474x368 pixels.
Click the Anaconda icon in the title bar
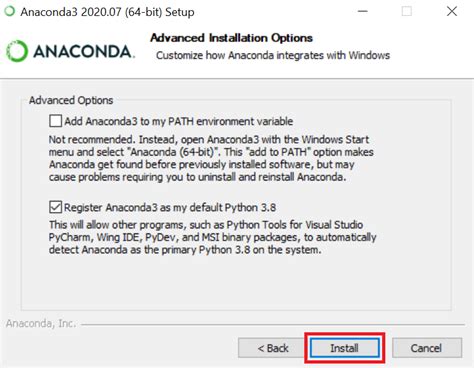[10, 11]
